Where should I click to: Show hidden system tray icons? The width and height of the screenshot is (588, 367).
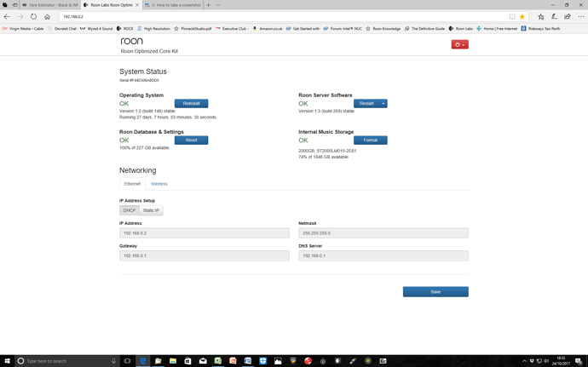(x=524, y=361)
